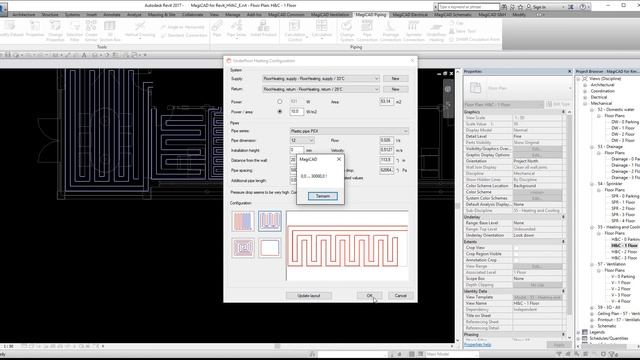Click the Create Similar ribbon icon
Screen dimensions: 640x360
point(91,31)
